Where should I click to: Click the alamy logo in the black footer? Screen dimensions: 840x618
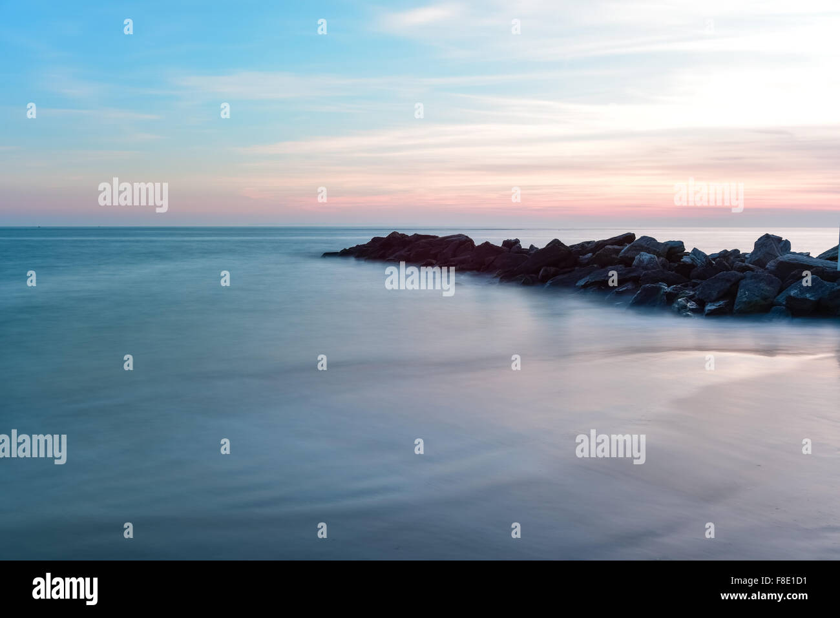click(65, 589)
